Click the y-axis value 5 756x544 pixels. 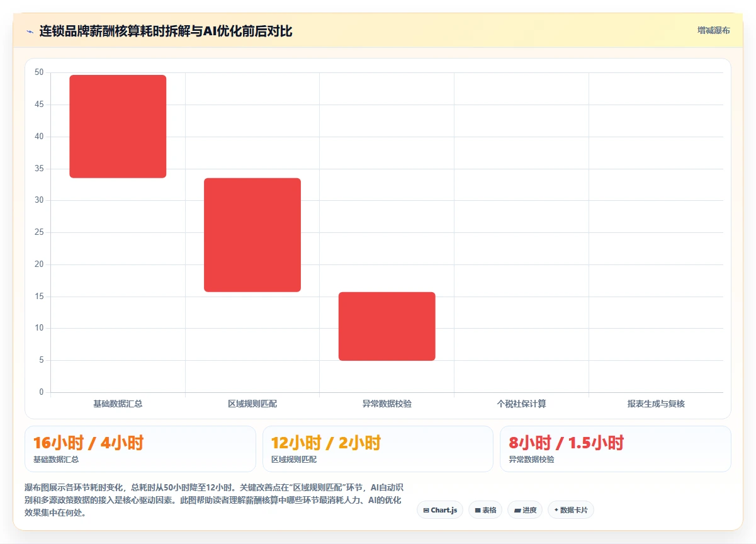[x=42, y=360]
